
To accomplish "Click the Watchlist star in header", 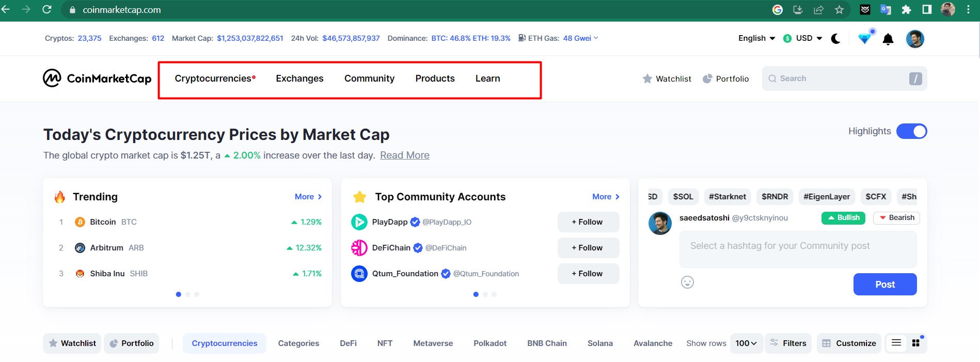I will (647, 78).
